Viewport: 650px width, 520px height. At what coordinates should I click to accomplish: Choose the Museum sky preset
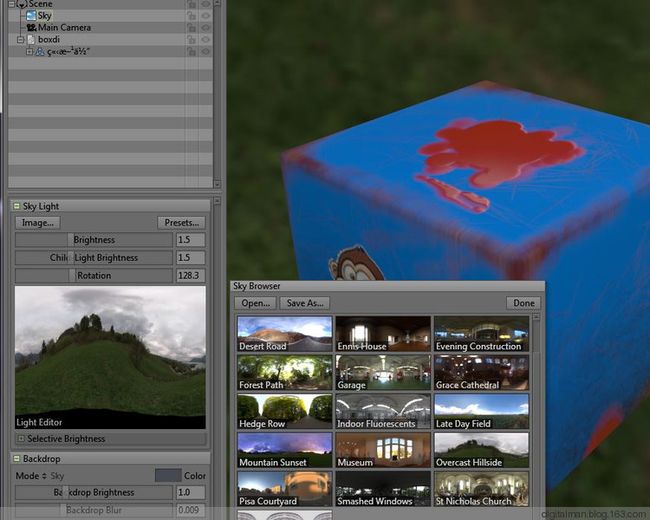[x=383, y=450]
